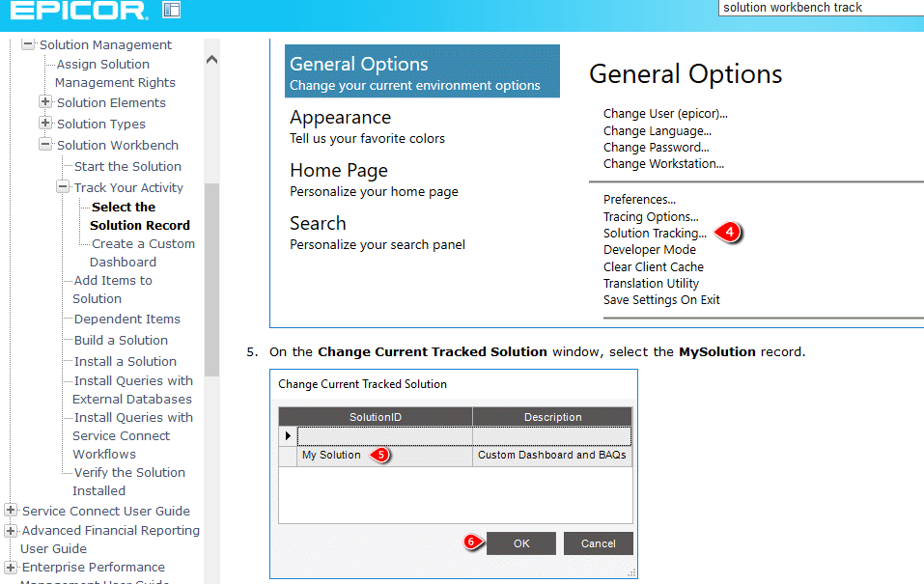Click Developer Mode option
Viewport: 924px width, 584px height.
[650, 250]
